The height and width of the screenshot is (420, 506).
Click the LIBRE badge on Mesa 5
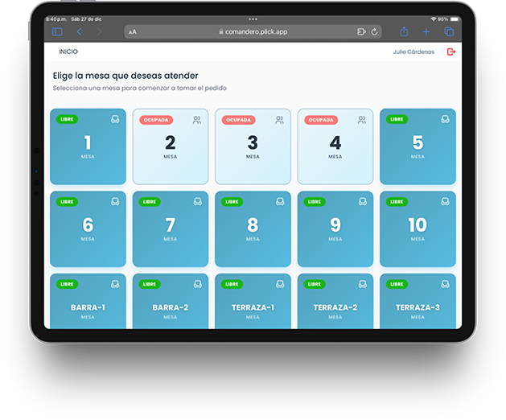tap(397, 119)
